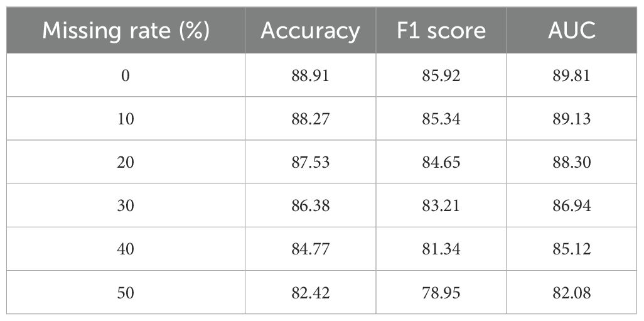The image size is (644, 321).
Task: Click F1 score value 84.65
Action: click(x=441, y=162)
